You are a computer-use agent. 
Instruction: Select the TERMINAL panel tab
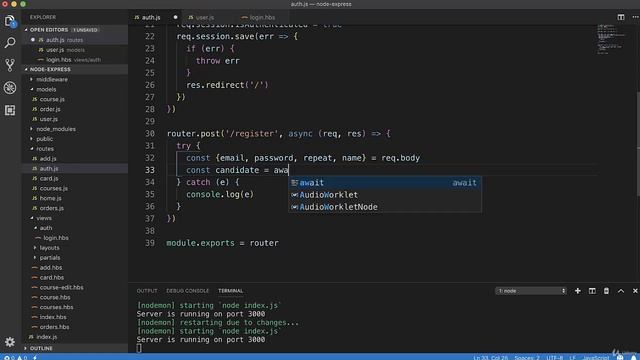(231, 291)
